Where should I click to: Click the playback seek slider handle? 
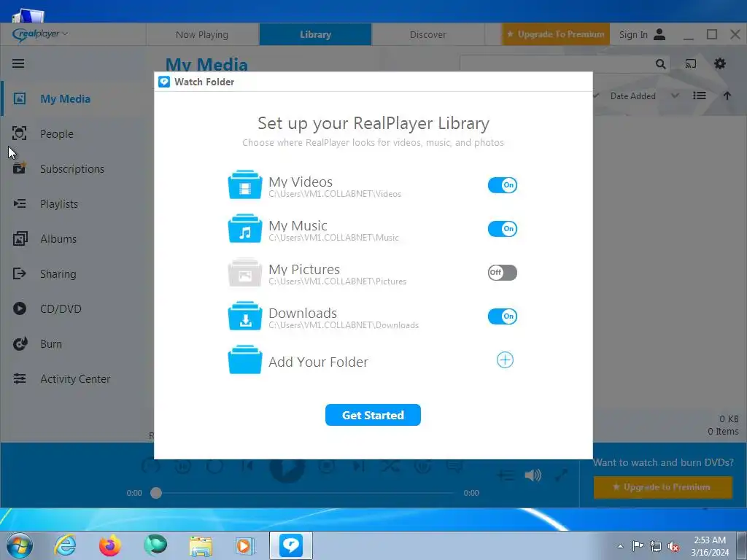(x=156, y=493)
